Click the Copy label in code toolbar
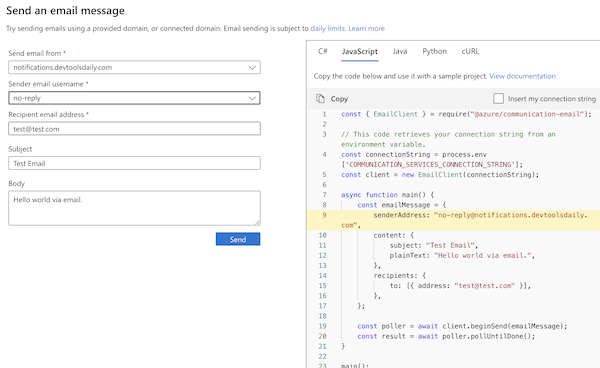This screenshot has height=368, width=600. 339,99
